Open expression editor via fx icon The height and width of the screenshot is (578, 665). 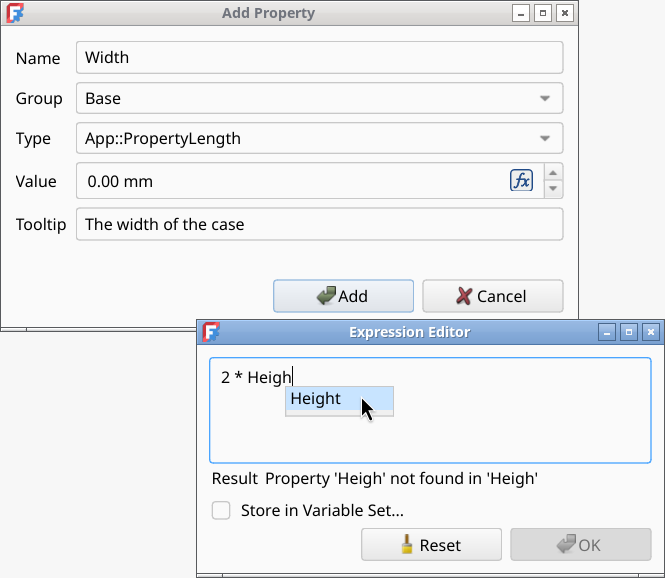tap(521, 181)
